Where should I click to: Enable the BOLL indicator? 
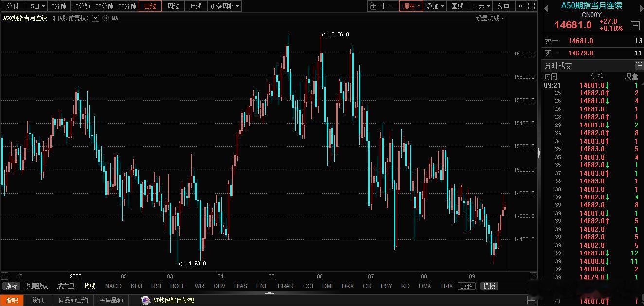tap(178, 286)
